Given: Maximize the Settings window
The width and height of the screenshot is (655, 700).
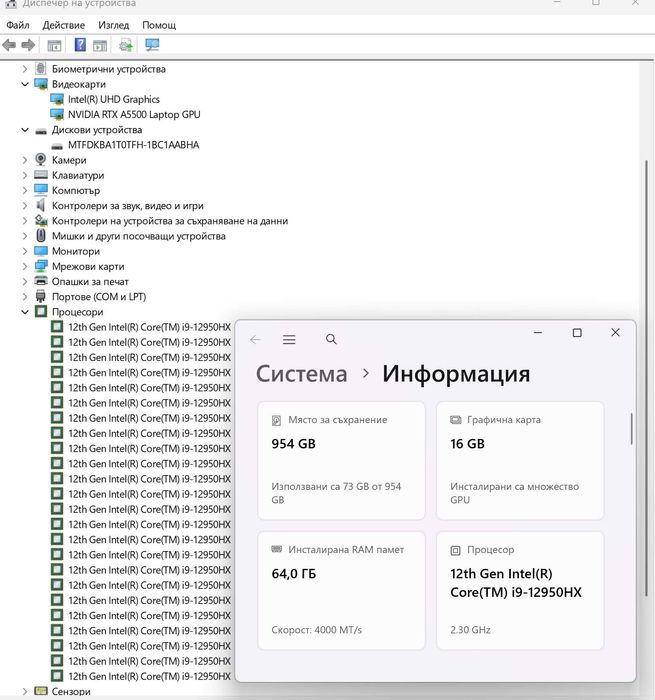Looking at the screenshot, I should pos(577,333).
